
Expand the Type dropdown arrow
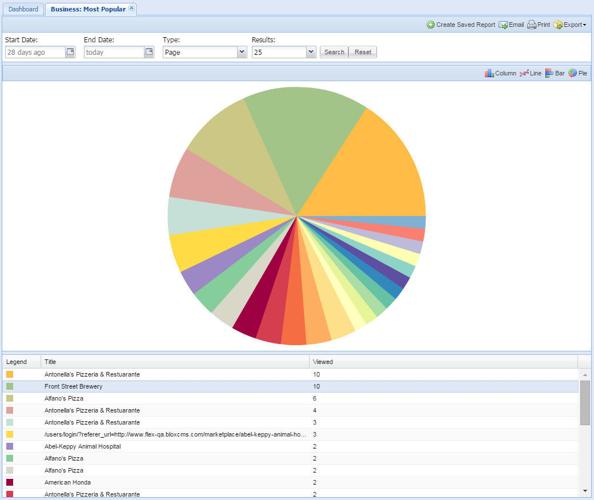pyautogui.click(x=242, y=52)
